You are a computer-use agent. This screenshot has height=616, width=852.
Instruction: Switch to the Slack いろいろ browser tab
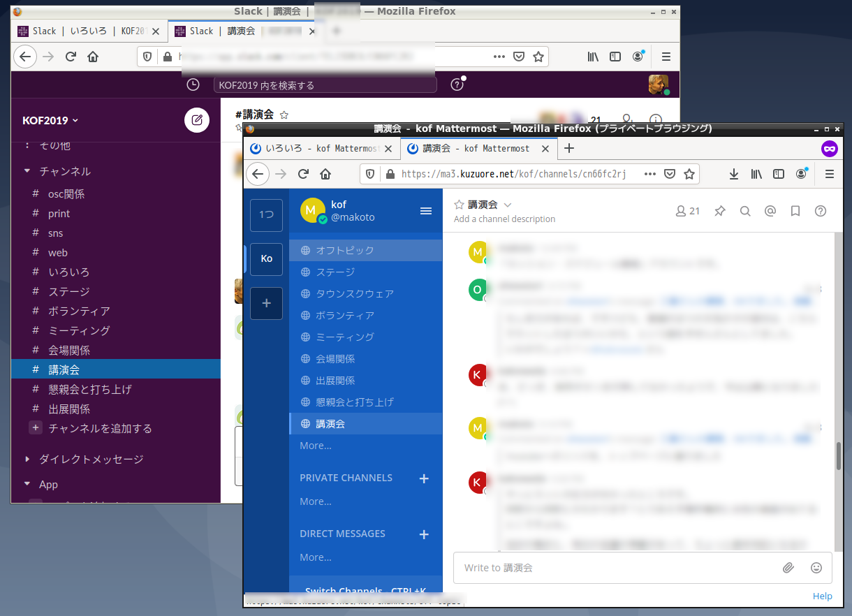coord(90,31)
